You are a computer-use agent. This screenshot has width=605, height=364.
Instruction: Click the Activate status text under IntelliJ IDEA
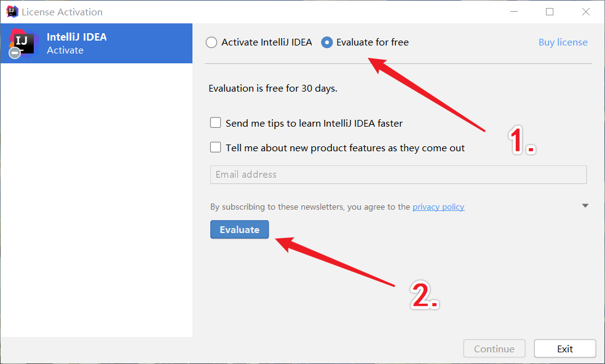point(65,50)
